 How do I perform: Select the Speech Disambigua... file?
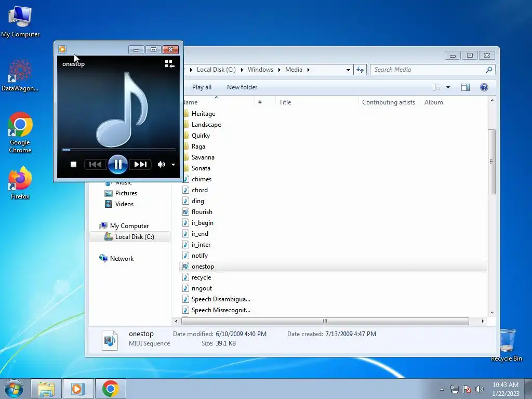tap(220, 299)
